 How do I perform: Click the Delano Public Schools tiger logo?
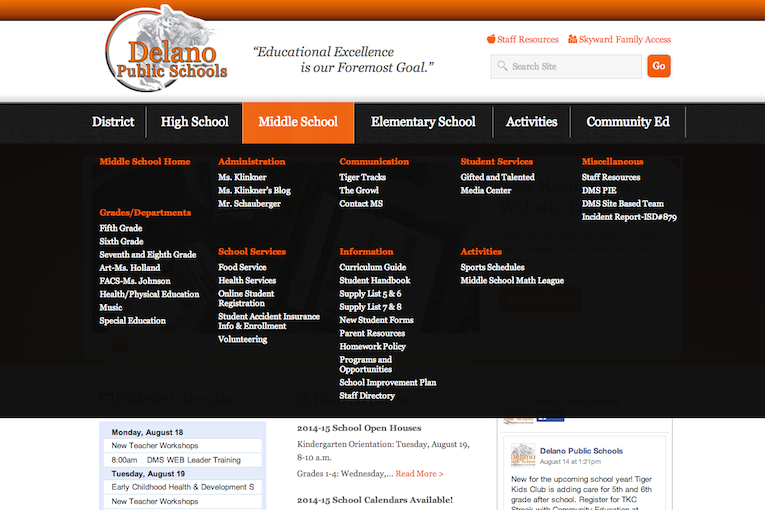coord(166,48)
